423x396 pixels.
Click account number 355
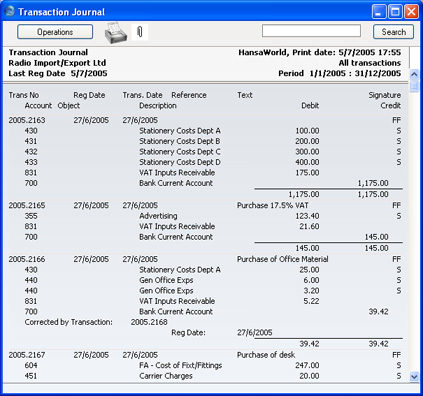31,216
